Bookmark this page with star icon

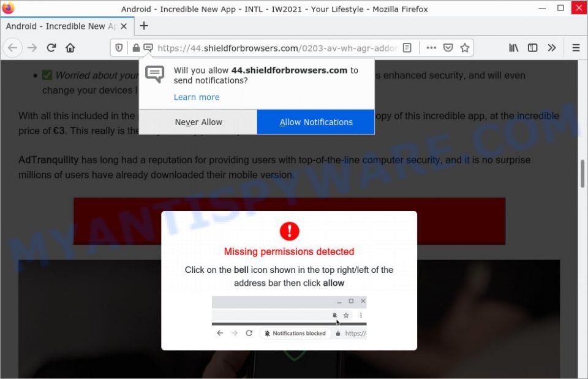[x=465, y=48]
